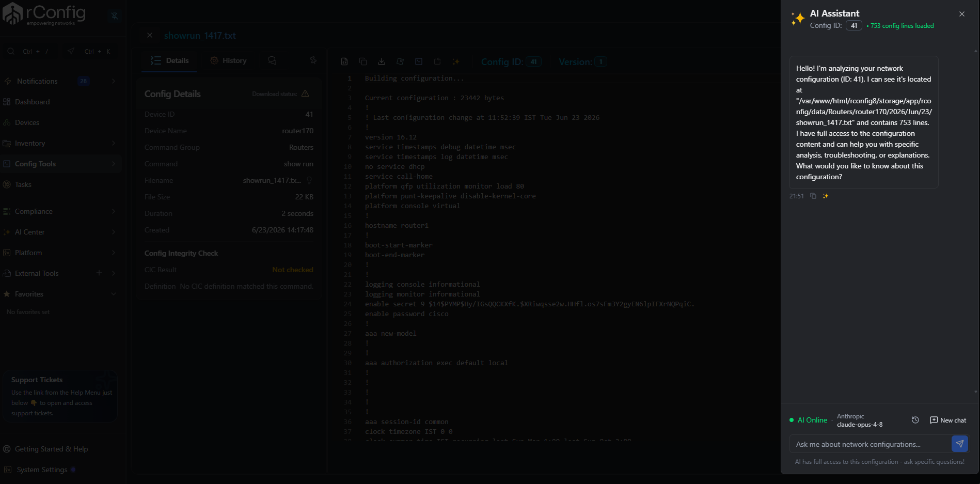Screen dimensions: 980x484
Task: Click the 'Not checked' CIC result
Action: [292, 270]
